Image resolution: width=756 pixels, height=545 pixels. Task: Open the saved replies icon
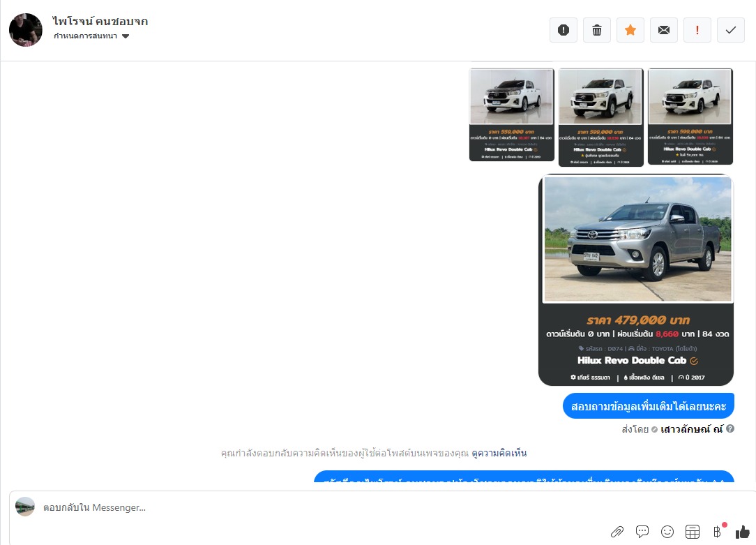pyautogui.click(x=642, y=532)
